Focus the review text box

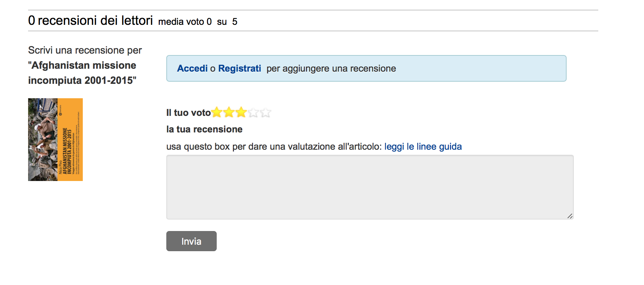(370, 187)
